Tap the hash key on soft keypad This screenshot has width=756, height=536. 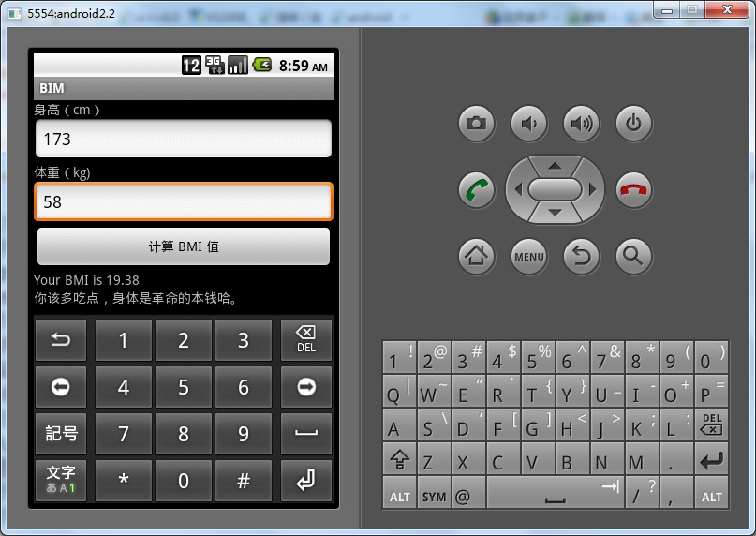tap(244, 481)
